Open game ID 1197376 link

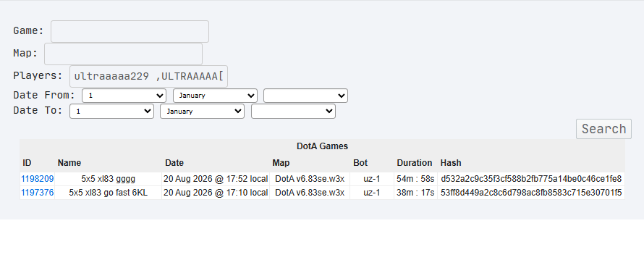coord(38,193)
